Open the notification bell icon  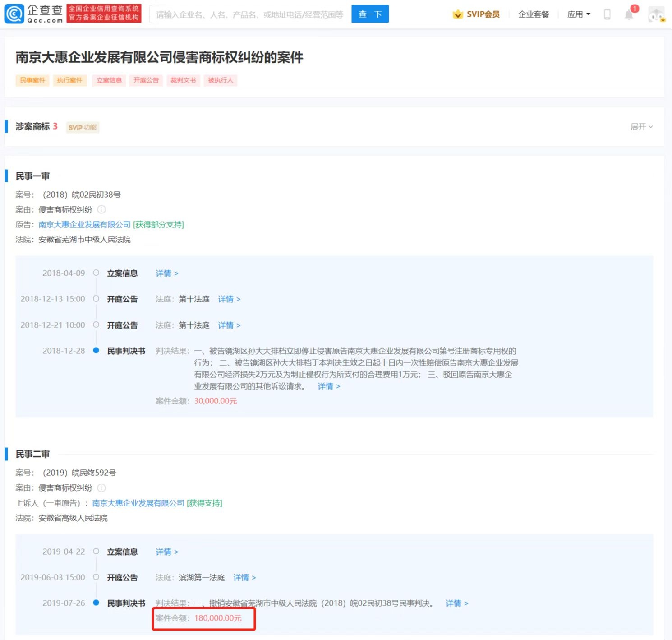click(629, 14)
